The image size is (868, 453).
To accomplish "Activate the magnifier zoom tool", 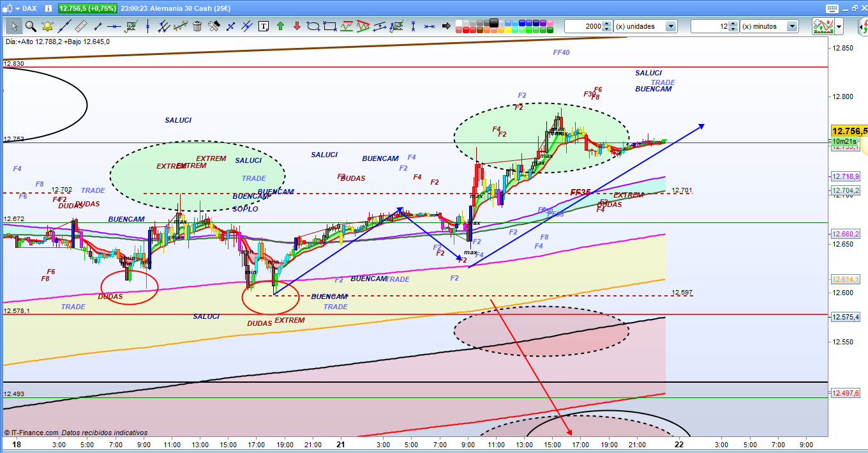I will click(x=30, y=26).
